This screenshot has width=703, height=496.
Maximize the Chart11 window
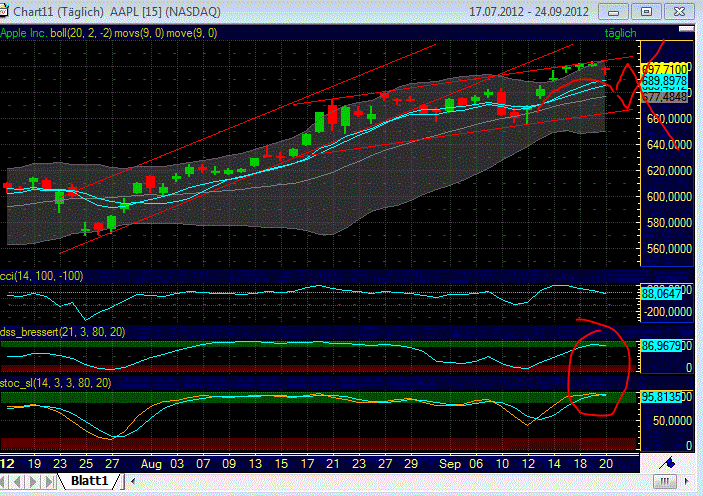click(646, 12)
